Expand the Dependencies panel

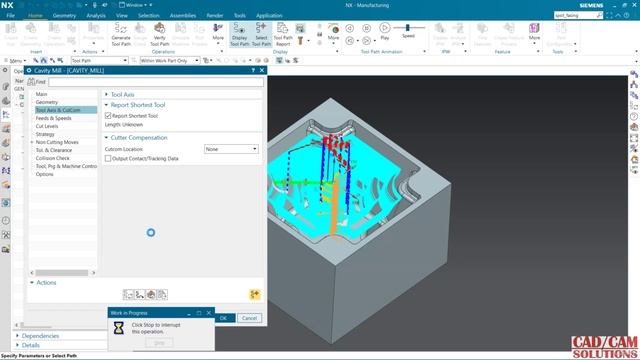(17, 336)
